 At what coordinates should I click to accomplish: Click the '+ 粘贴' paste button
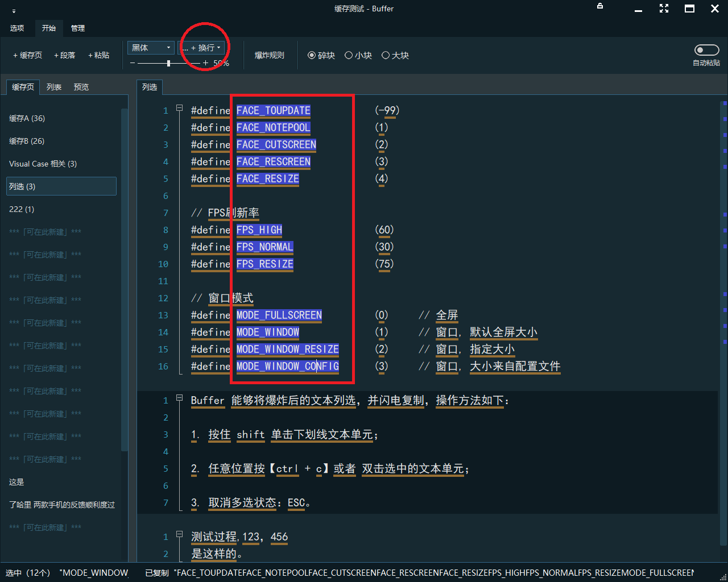(98, 55)
